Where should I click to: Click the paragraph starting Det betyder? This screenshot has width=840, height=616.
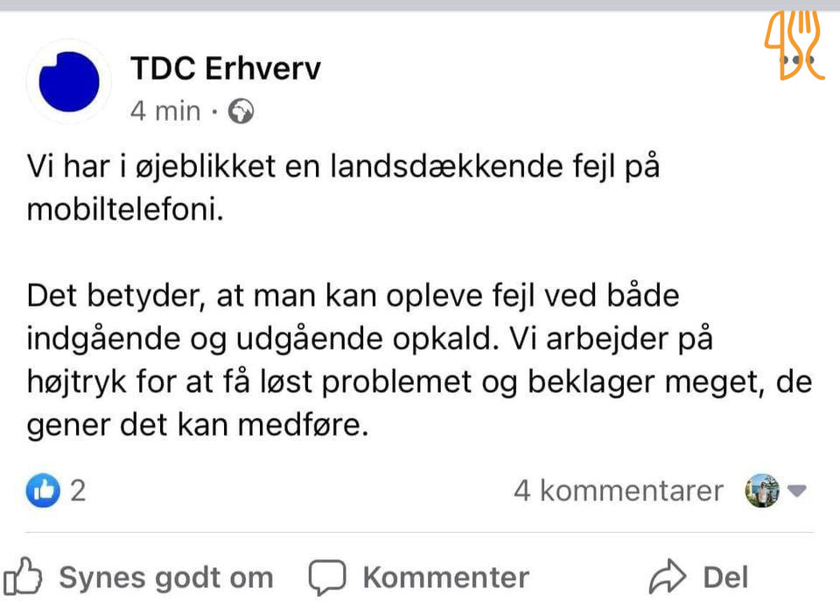419,360
